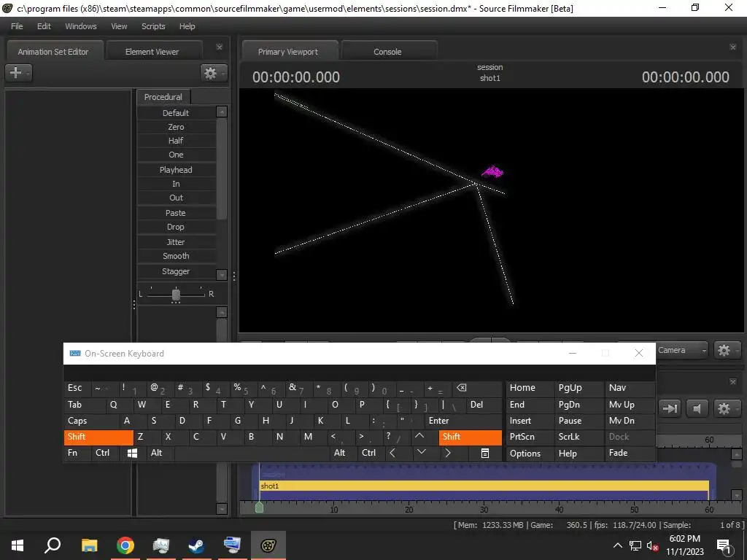Apply the Zero preset

click(x=176, y=127)
